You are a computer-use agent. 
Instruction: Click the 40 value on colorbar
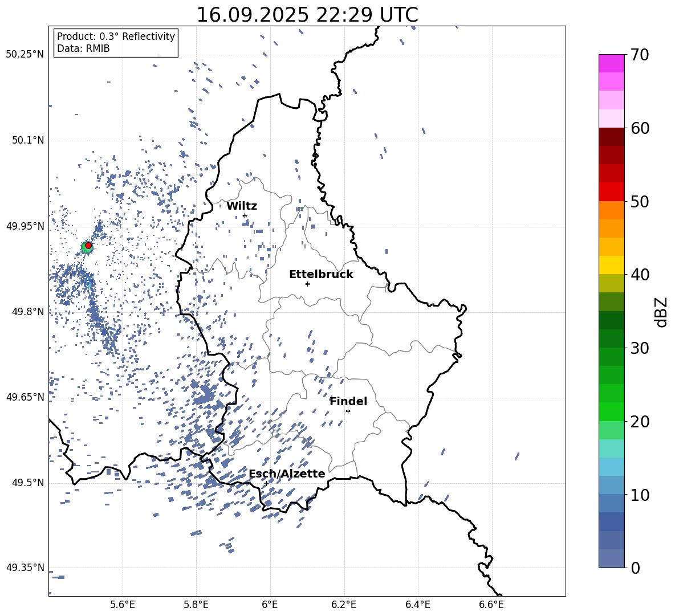point(640,275)
